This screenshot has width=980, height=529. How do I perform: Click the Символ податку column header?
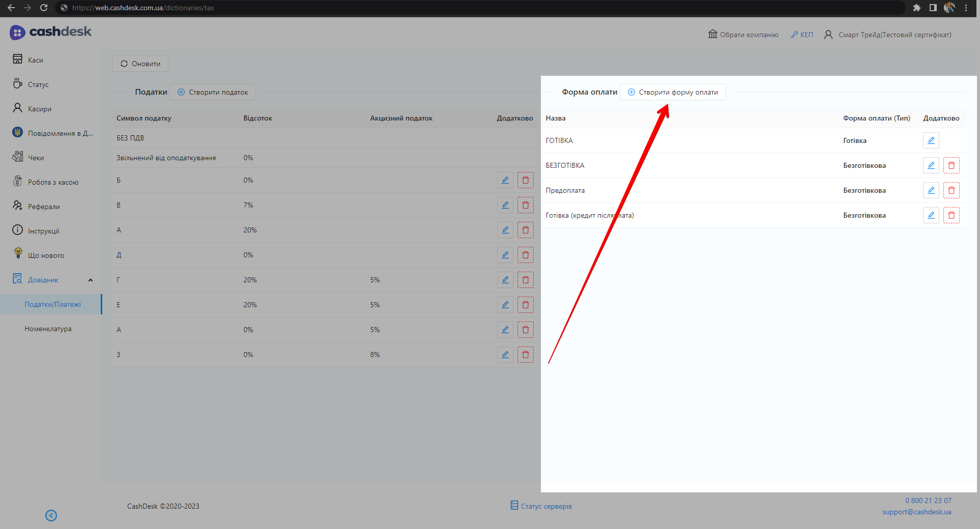coord(144,118)
